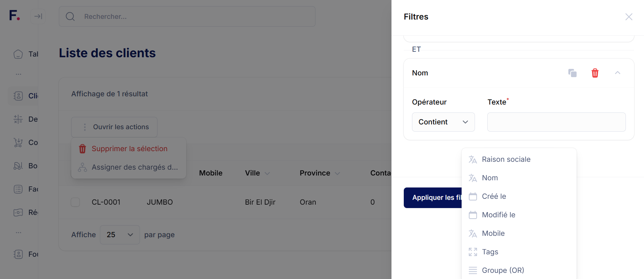Click the shopping cart sidebar icon
The width and height of the screenshot is (644, 279).
tap(18, 143)
